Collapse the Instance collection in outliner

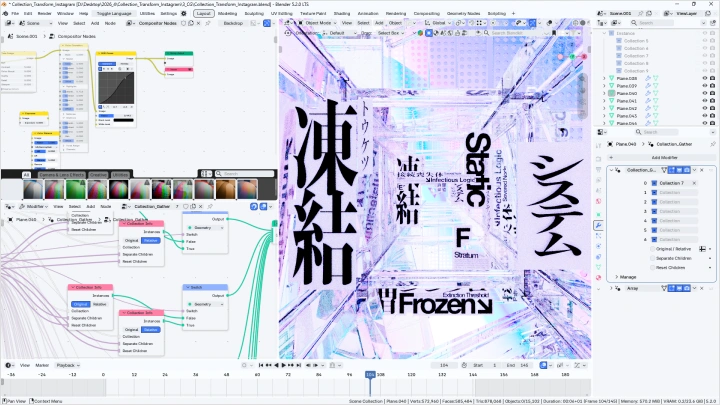[604, 34]
